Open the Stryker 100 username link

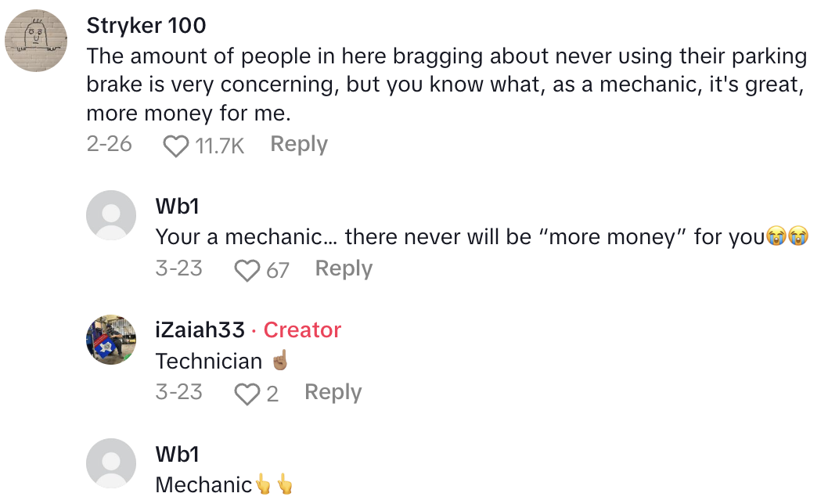[146, 25]
